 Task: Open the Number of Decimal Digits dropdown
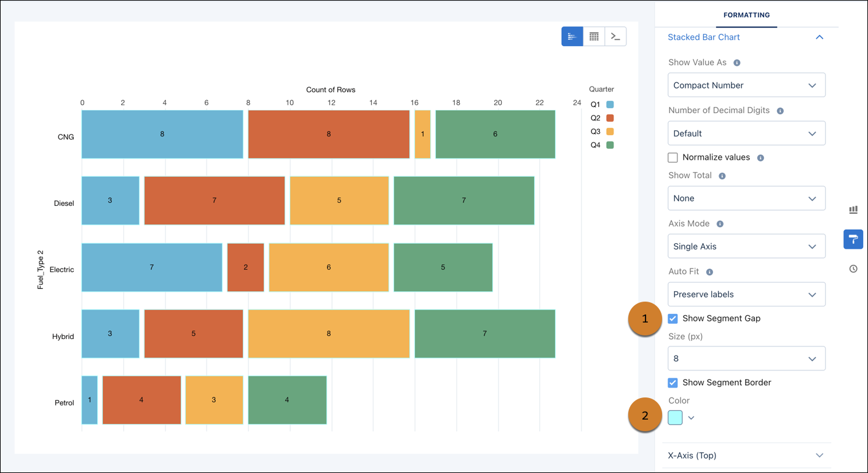(x=746, y=133)
